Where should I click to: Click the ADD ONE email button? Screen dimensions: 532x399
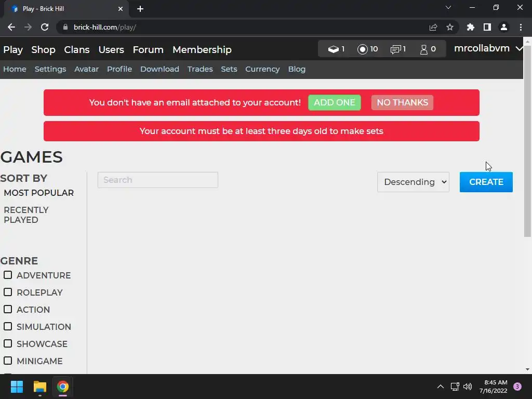pos(335,102)
